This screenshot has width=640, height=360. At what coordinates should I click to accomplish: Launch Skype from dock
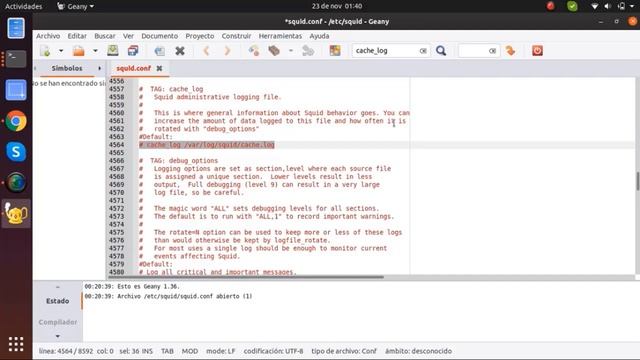16,152
